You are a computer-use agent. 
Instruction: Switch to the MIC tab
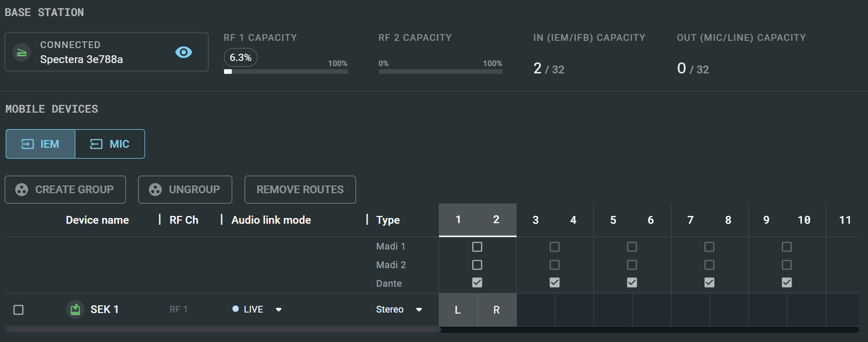coord(110,144)
